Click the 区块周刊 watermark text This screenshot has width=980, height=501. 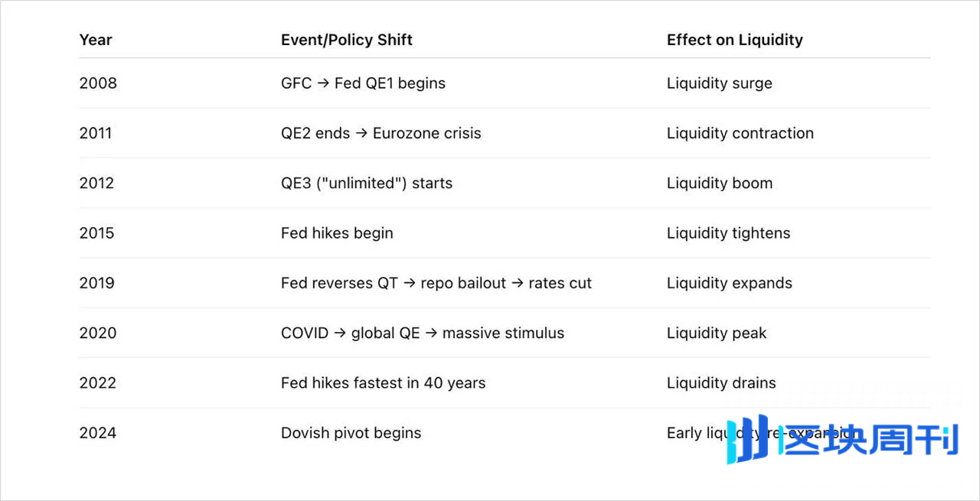click(868, 441)
